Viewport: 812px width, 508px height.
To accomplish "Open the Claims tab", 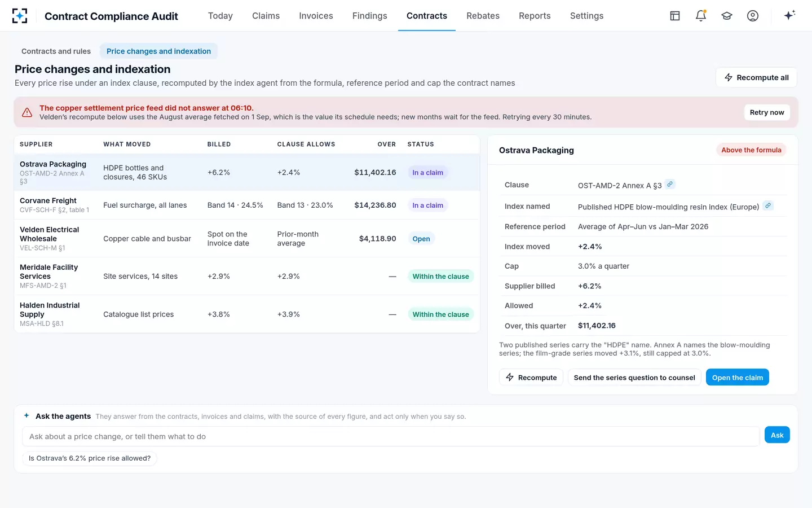I will tap(266, 16).
